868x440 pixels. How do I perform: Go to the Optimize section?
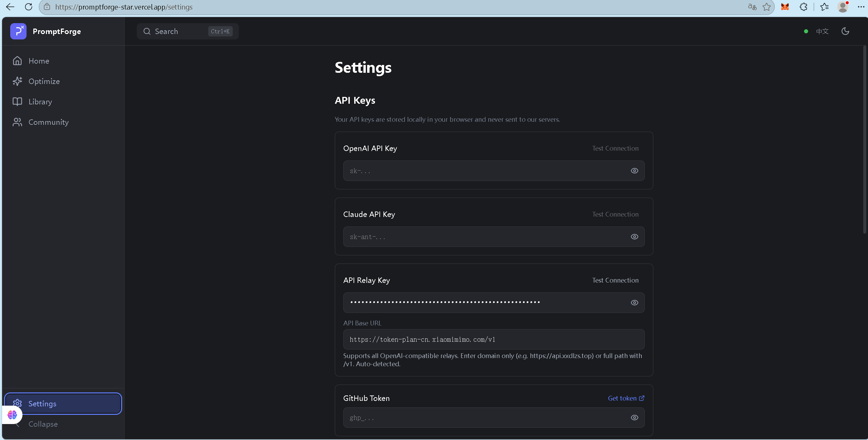click(x=63, y=81)
